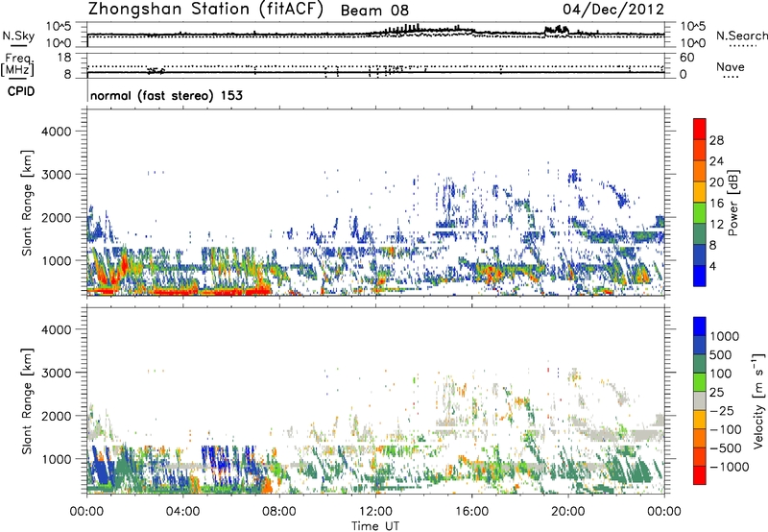Click the 12:00 time tick label
The width and height of the screenshot is (768, 532).
pos(375,512)
